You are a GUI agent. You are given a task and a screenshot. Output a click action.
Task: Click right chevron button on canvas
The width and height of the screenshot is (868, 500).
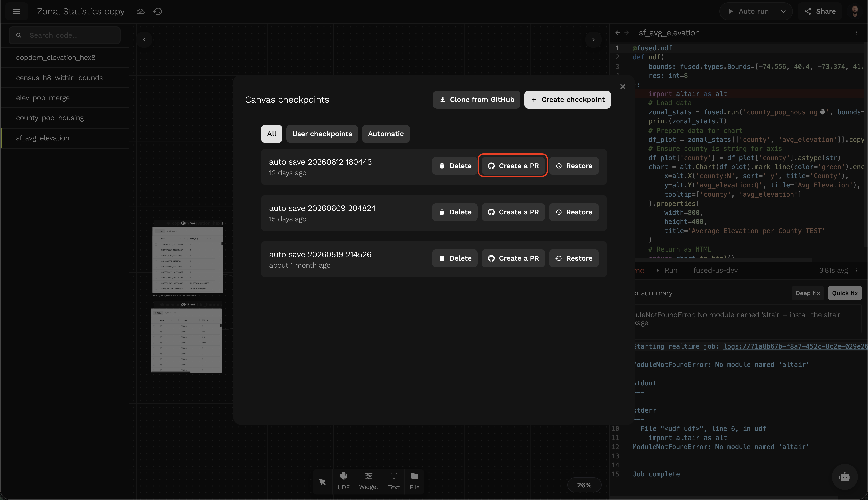[593, 39]
